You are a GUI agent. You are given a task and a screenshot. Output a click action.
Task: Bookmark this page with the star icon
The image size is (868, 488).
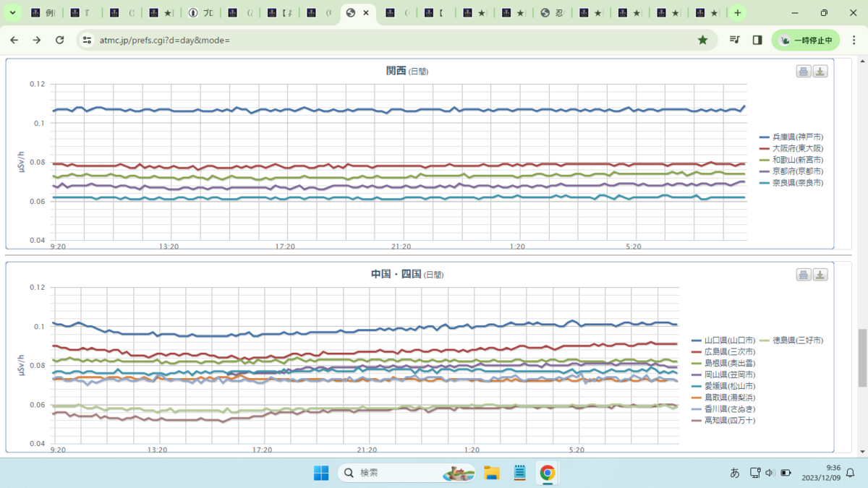point(702,40)
